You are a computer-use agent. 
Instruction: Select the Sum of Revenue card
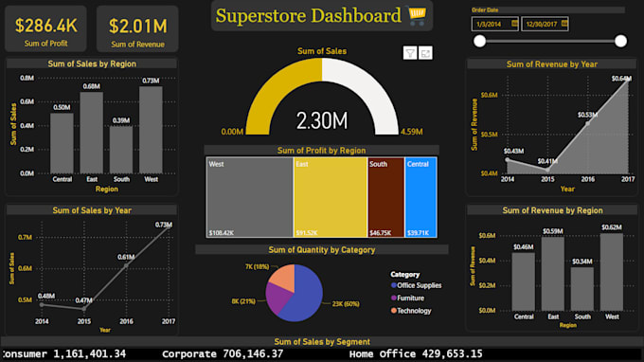tap(137, 28)
